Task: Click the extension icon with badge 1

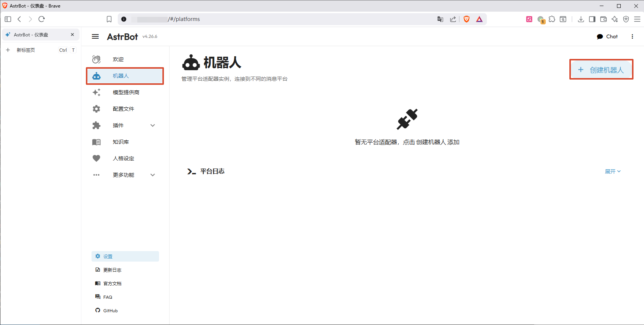Action: 541,20
